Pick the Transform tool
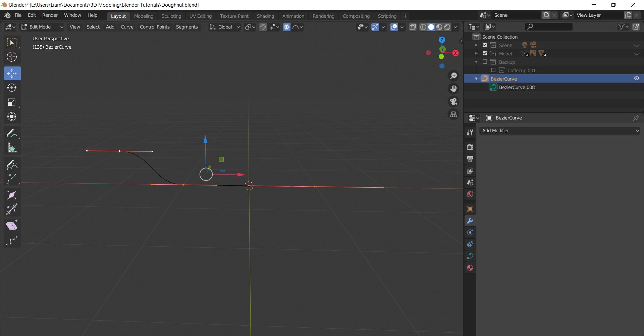The height and width of the screenshot is (336, 644). pyautogui.click(x=12, y=116)
